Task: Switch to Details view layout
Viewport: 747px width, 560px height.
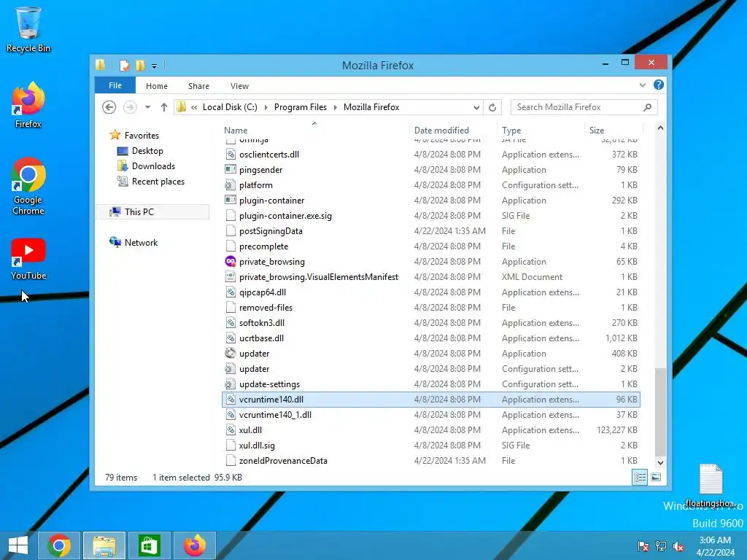Action: (x=639, y=477)
